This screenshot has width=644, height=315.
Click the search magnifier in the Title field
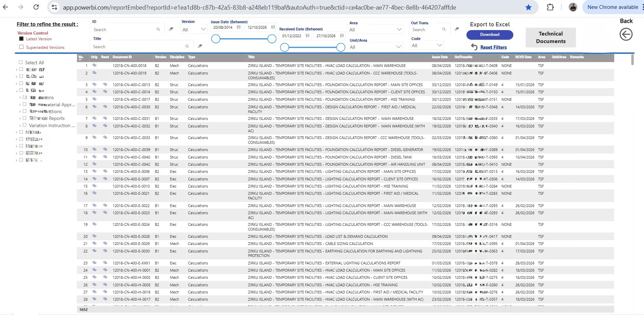point(187,46)
